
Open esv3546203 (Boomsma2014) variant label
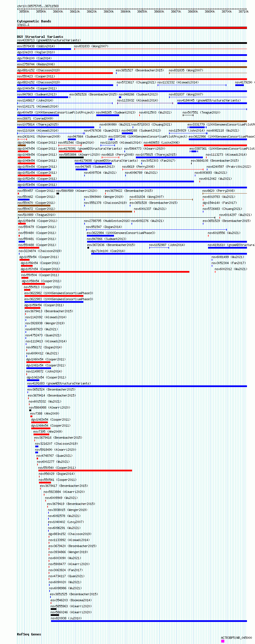pyautogui.click(x=71, y=600)
